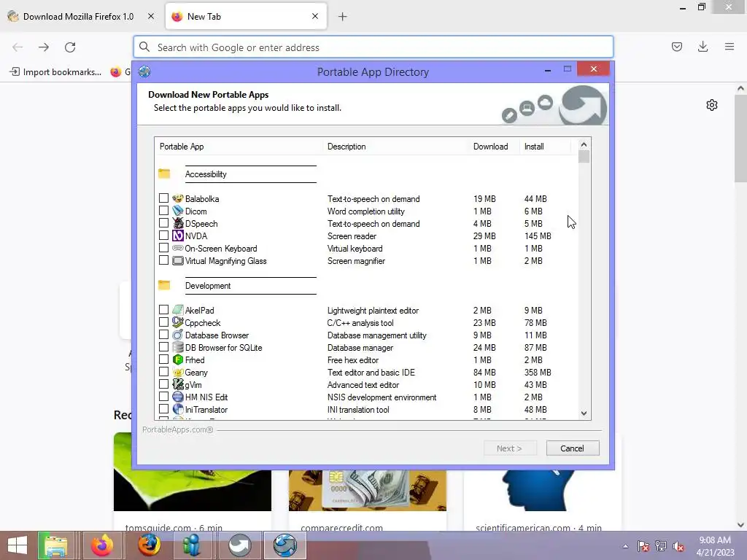Close the New Tab tab
The height and width of the screenshot is (560, 747).
coord(315,16)
